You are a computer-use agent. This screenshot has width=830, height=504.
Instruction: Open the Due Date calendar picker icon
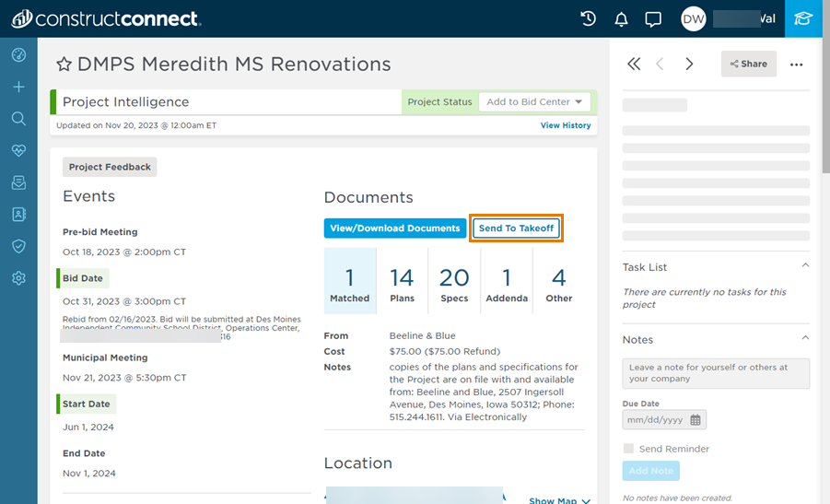[696, 420]
